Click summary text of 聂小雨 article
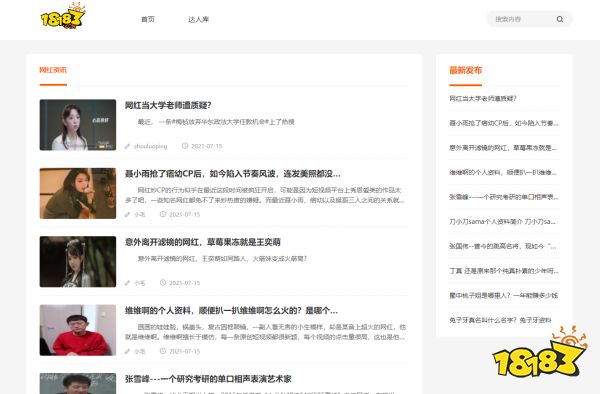The image size is (600, 394). pyautogui.click(x=265, y=195)
